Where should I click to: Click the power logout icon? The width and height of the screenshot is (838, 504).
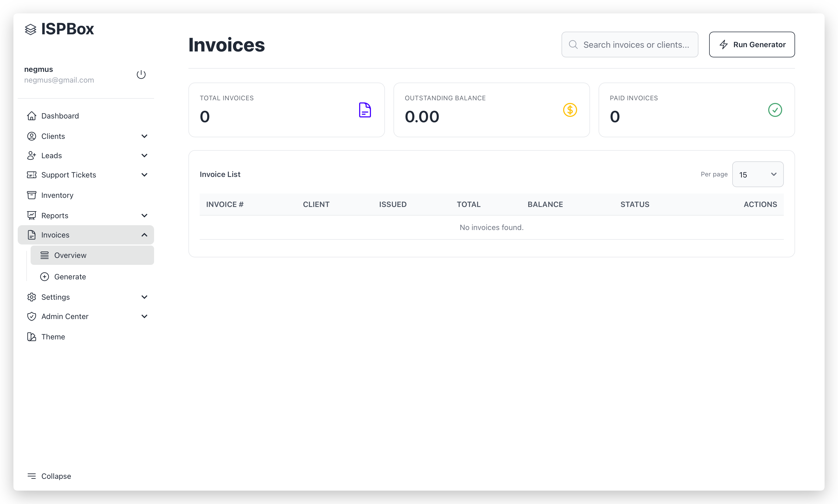[x=141, y=74]
